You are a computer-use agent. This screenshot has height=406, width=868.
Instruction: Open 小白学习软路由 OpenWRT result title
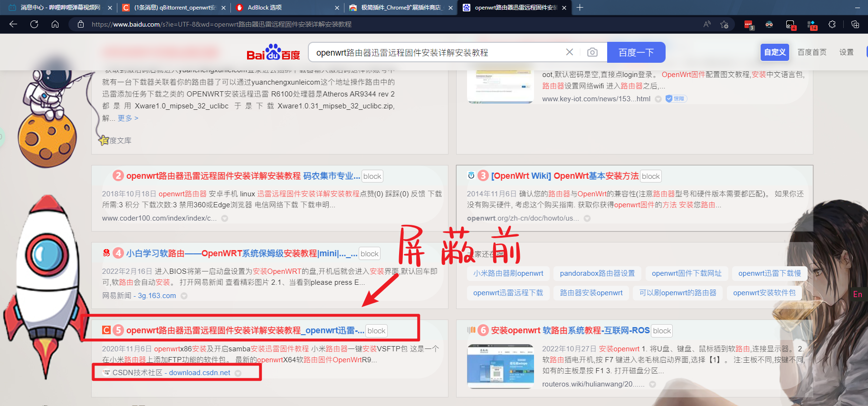(241, 253)
